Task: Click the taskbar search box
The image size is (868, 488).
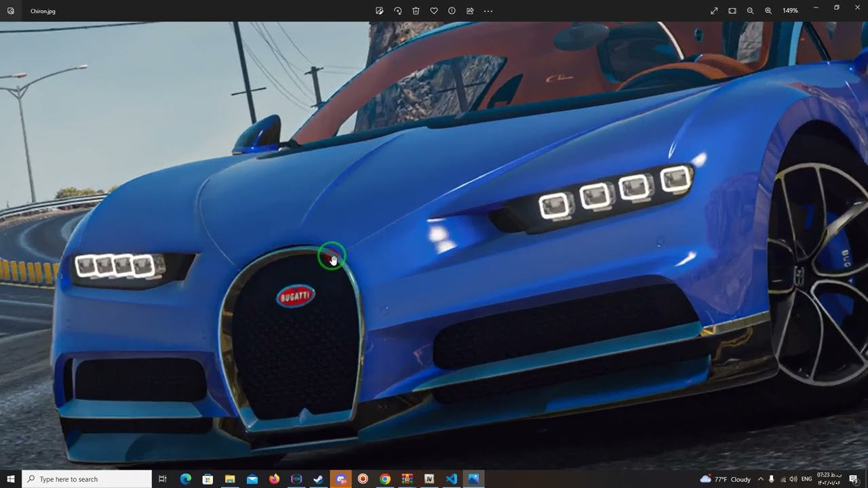Action: pos(87,479)
